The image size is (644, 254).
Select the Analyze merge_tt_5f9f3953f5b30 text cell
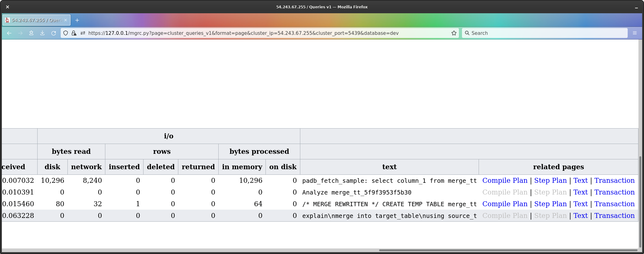pyautogui.click(x=389, y=192)
